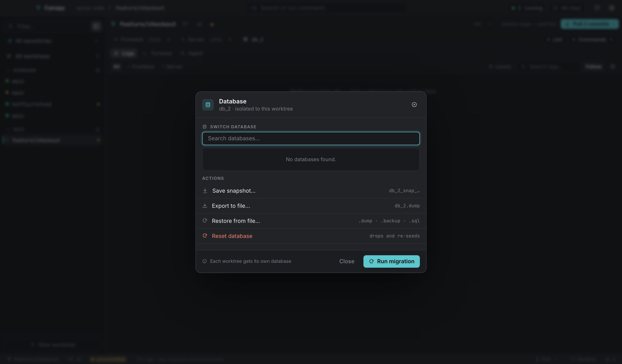622x364 pixels.
Task: Click the Search databases input field
Action: coord(311,138)
